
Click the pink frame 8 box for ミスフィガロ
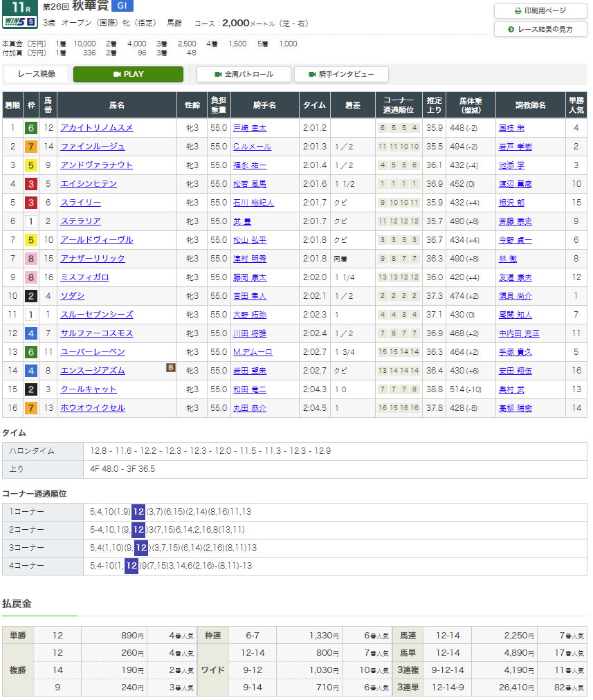click(30, 277)
